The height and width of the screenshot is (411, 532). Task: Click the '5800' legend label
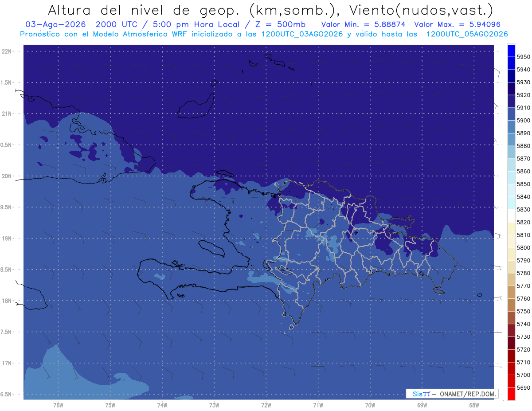523,247
